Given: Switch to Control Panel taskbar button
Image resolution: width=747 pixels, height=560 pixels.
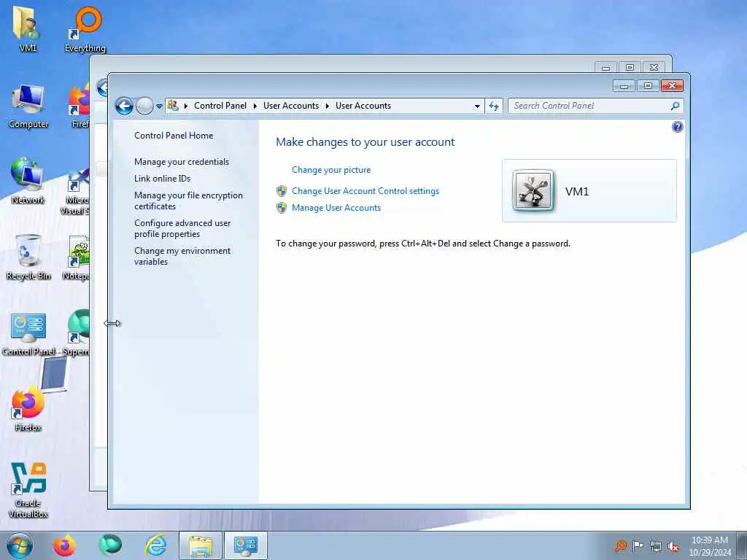Looking at the screenshot, I should point(245,545).
